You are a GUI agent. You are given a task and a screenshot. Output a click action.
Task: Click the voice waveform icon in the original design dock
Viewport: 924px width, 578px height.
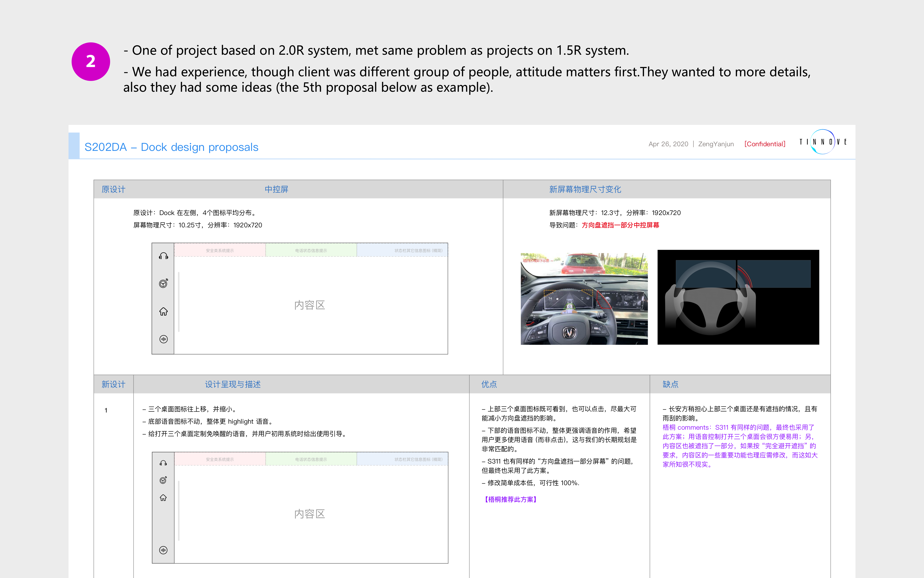point(163,339)
